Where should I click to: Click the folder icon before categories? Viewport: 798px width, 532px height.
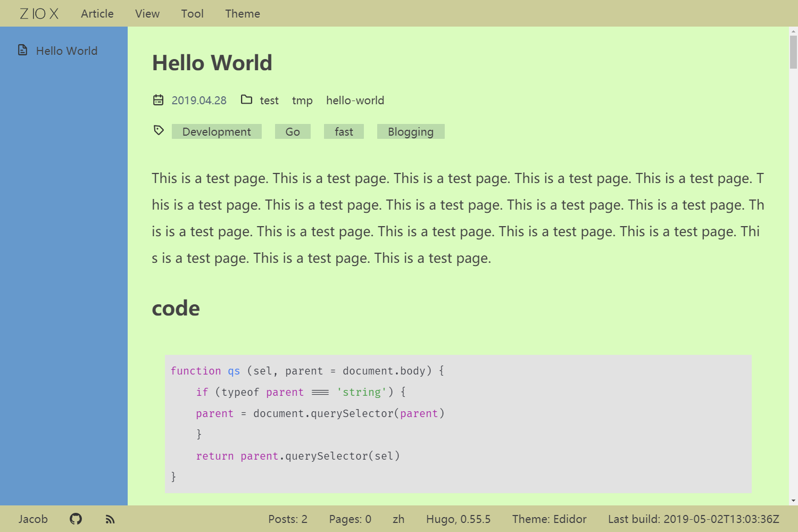pyautogui.click(x=246, y=99)
